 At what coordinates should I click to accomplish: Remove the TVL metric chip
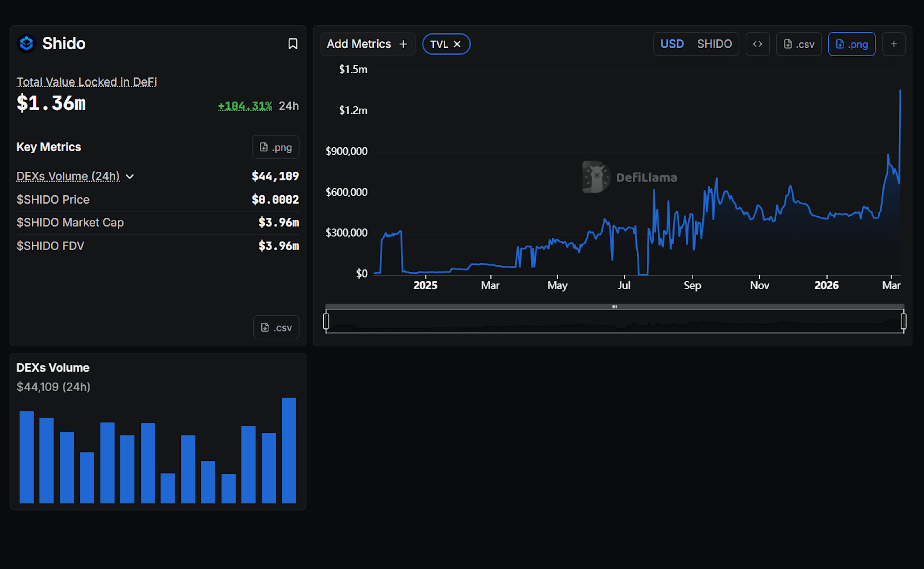[457, 44]
